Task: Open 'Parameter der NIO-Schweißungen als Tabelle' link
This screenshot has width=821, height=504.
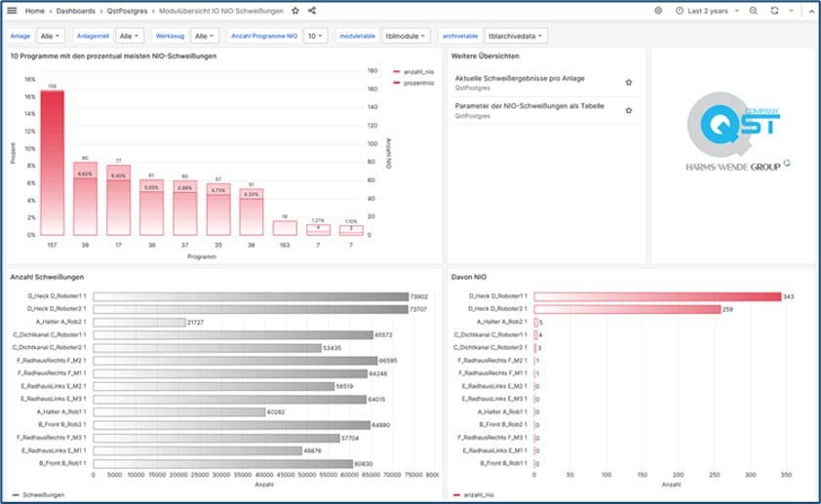Action: click(x=529, y=106)
